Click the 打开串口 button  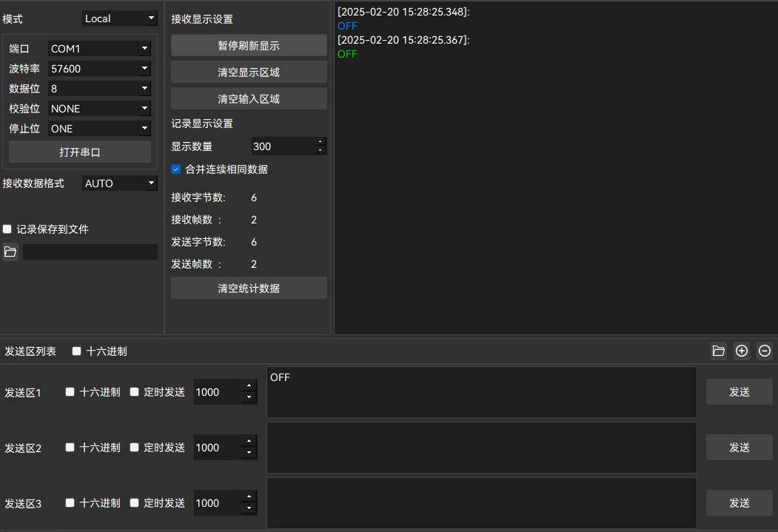(x=80, y=152)
